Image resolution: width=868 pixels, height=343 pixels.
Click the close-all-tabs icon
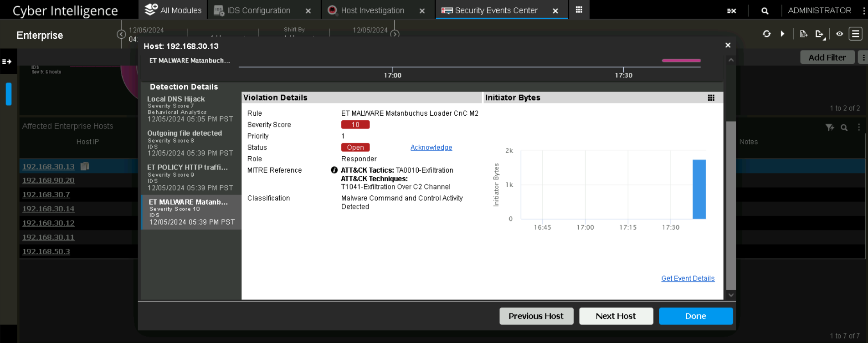pyautogui.click(x=731, y=11)
